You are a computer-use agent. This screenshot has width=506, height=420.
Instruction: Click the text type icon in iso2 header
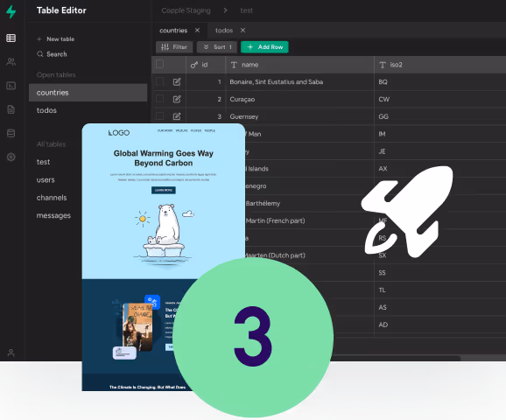[x=383, y=65]
